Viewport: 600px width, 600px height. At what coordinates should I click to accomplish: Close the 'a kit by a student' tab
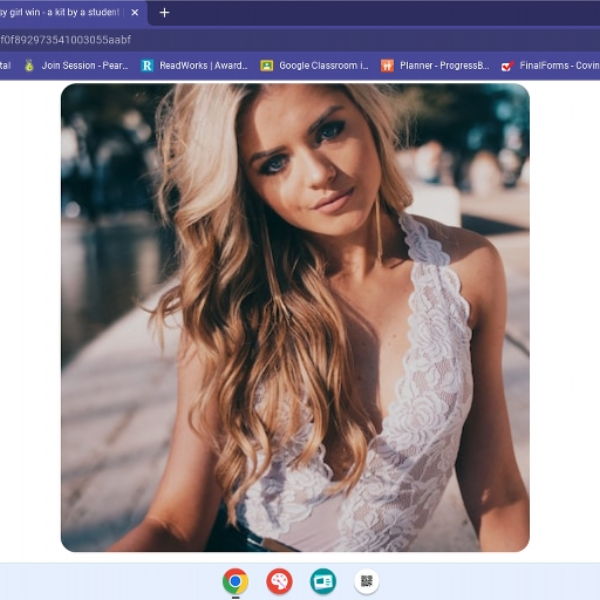(x=135, y=13)
